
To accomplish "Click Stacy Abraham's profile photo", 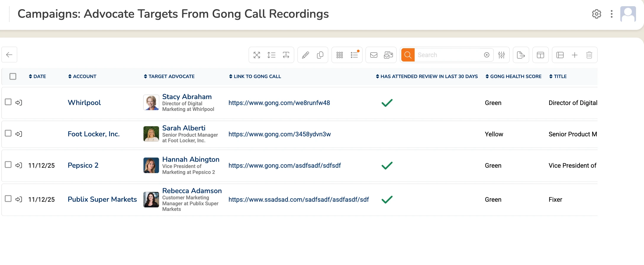I will pos(151,103).
